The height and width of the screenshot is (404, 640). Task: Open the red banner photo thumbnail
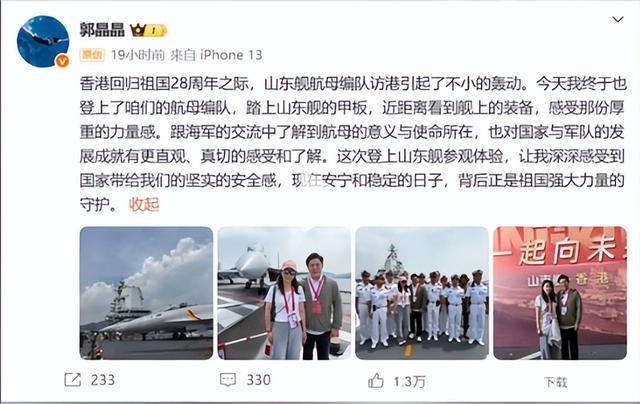[x=560, y=293]
